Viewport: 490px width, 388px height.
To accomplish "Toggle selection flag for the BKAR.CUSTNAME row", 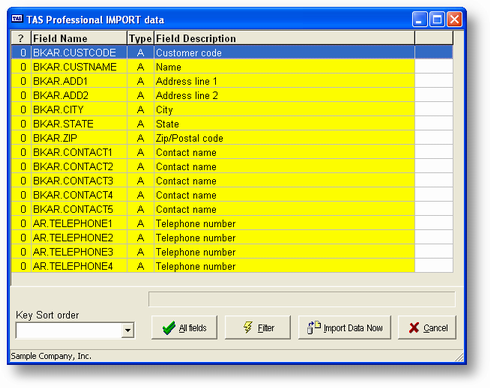I will coord(23,67).
